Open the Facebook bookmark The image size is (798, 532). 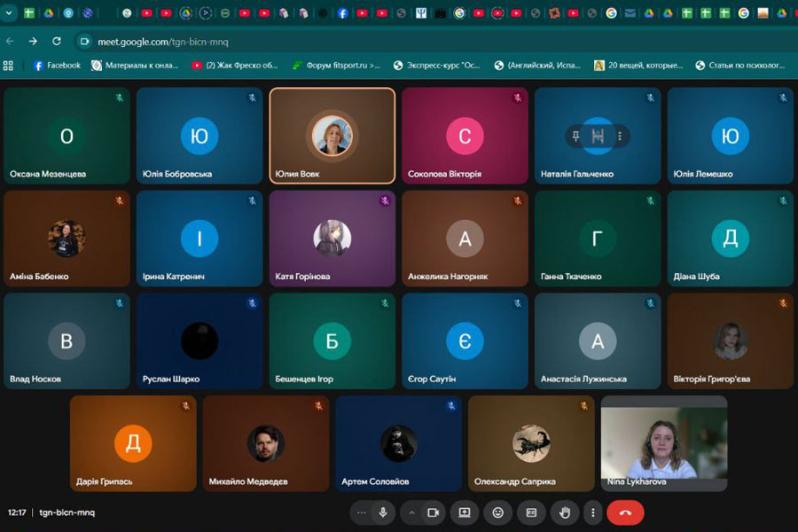[57, 65]
